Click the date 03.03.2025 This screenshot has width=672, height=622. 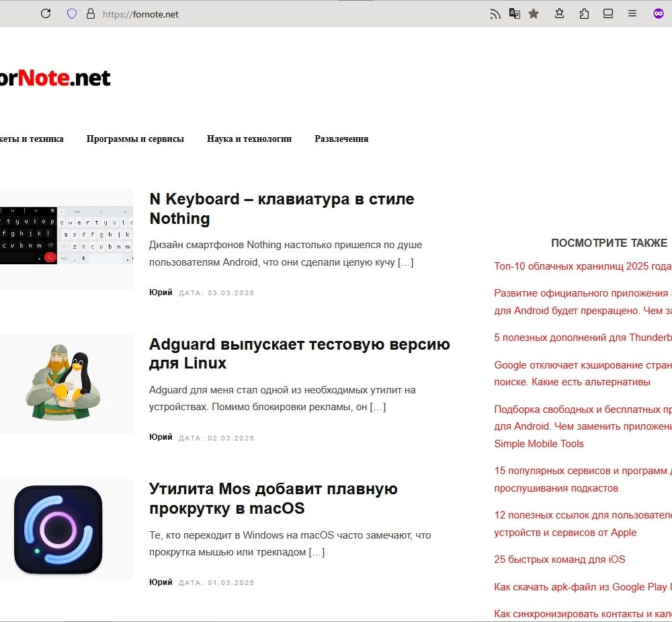click(x=231, y=293)
